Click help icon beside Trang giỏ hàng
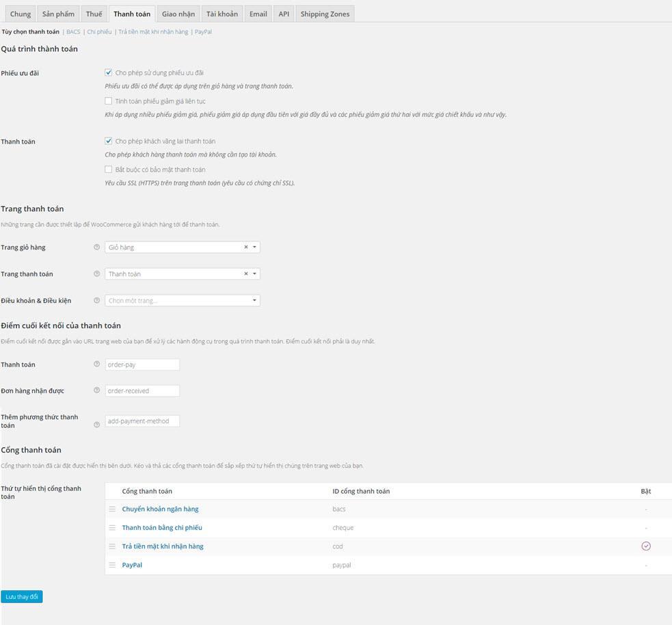 [x=96, y=248]
